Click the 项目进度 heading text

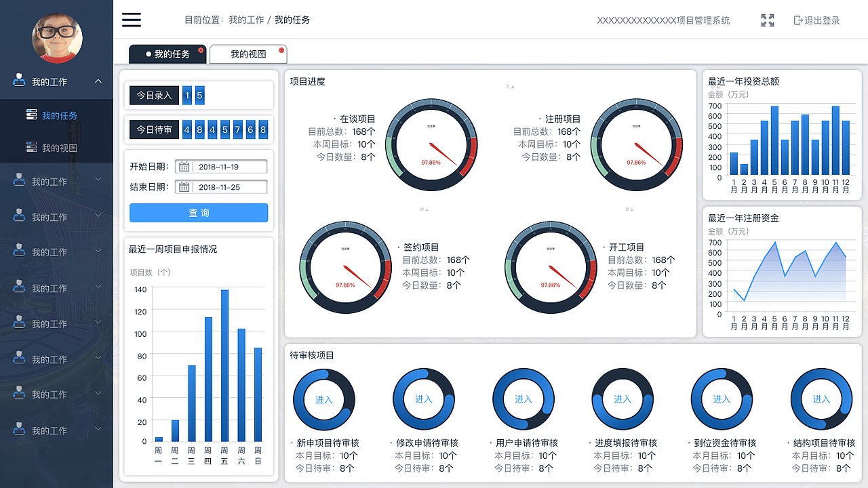coord(308,81)
